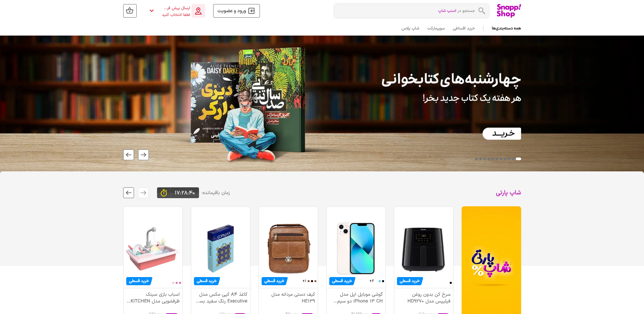
Task: Open همه دسته‌بندی‌ها categories menu
Action: pos(506,28)
